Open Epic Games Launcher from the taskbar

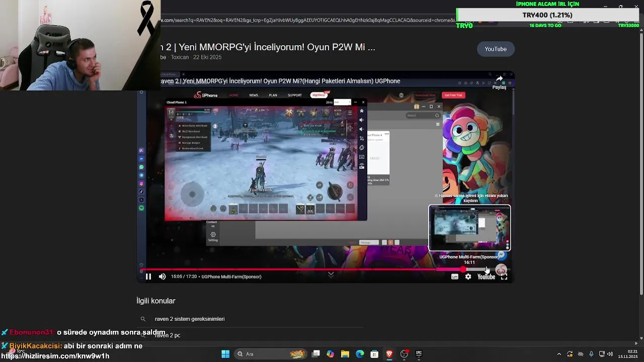pos(419,354)
